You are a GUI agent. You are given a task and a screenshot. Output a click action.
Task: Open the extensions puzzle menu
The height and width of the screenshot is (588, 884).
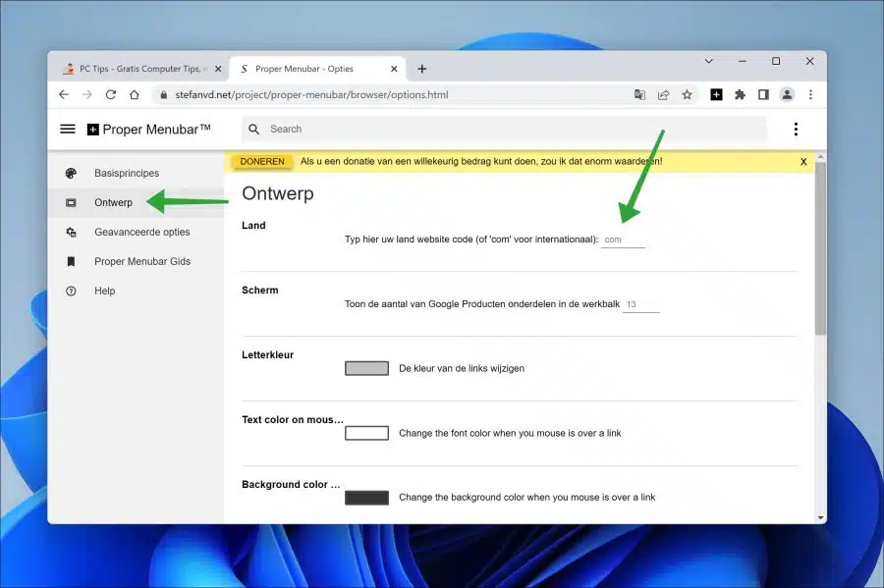pyautogui.click(x=740, y=94)
